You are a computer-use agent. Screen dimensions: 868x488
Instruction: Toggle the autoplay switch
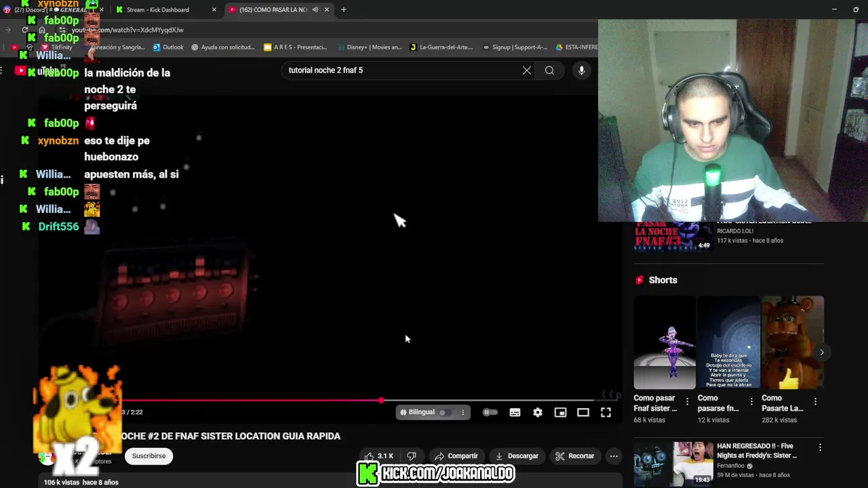coord(490,412)
